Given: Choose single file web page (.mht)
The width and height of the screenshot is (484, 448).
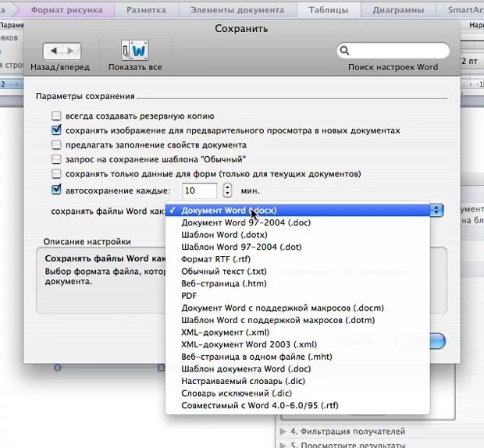Looking at the screenshot, I should point(298,357).
